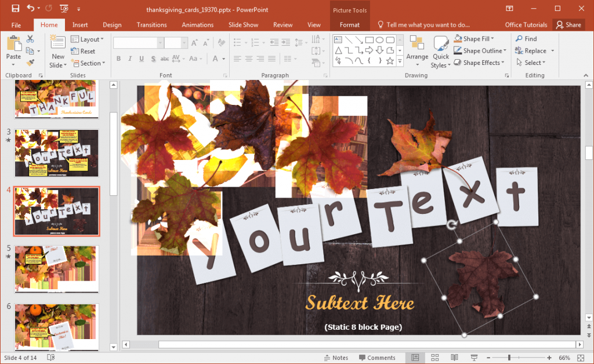Enable Reading View from status bar
This screenshot has height=364, width=594.
point(454,357)
